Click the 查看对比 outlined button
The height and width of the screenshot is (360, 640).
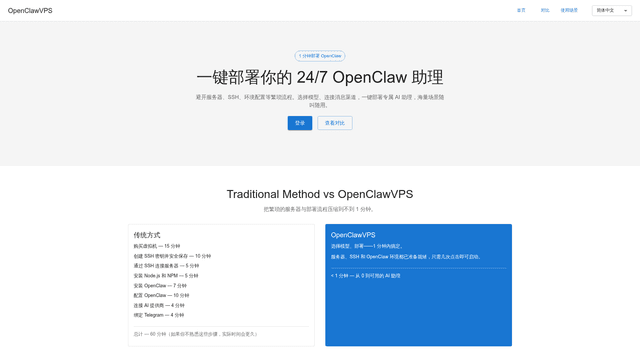tap(335, 123)
